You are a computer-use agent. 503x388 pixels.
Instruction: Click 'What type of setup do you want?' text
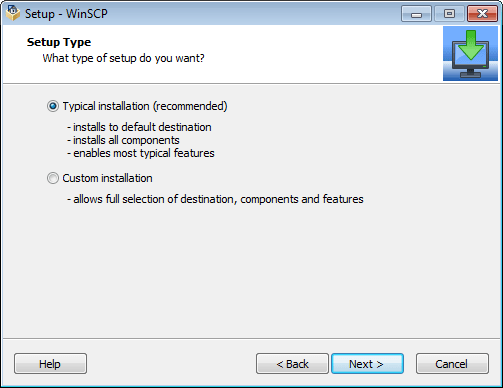point(123,58)
